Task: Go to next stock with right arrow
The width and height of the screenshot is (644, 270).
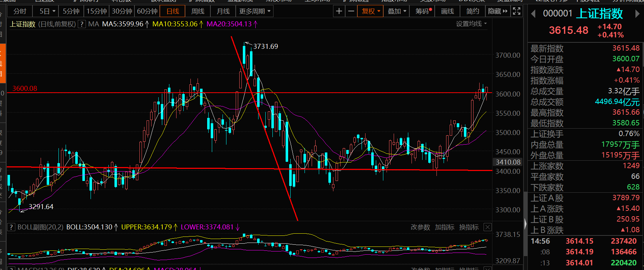Action: [637, 14]
